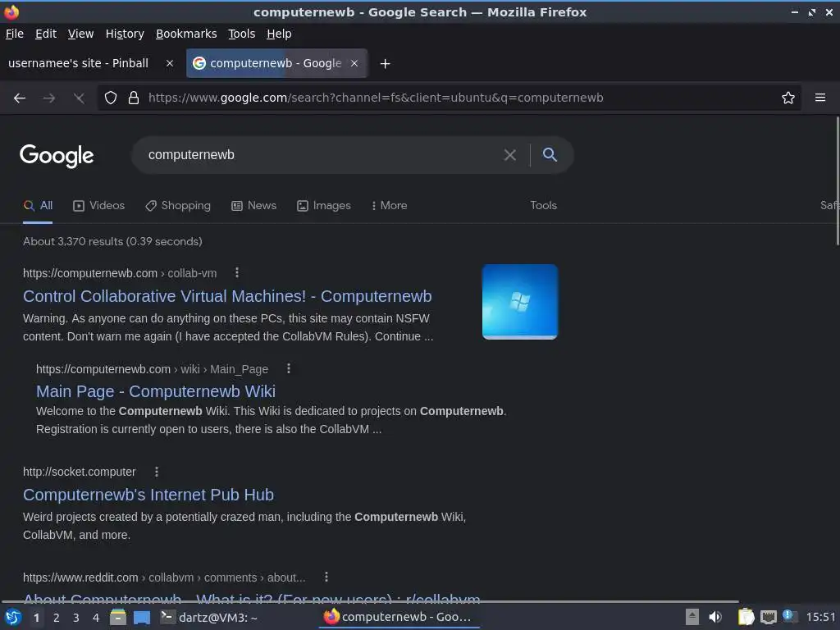Switch to dartz@VM3 terminal taskbar entry
Screen dimensions: 840x630
[x=210, y=618]
